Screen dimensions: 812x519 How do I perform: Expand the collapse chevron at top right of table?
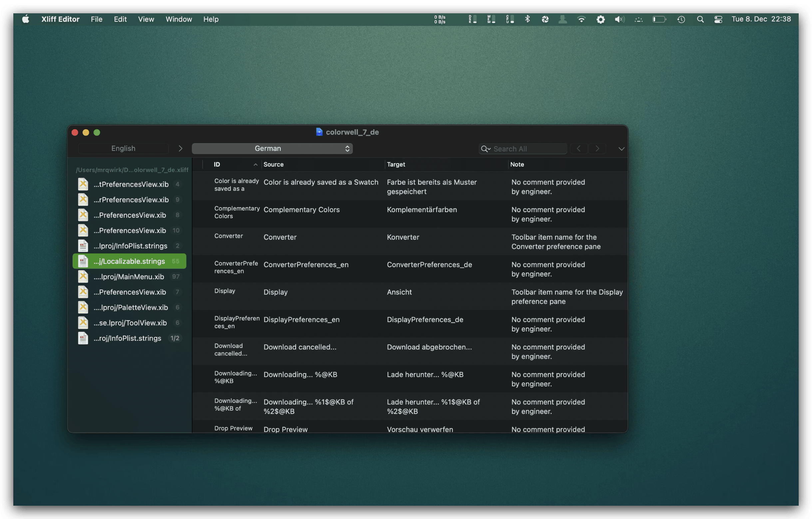click(621, 149)
